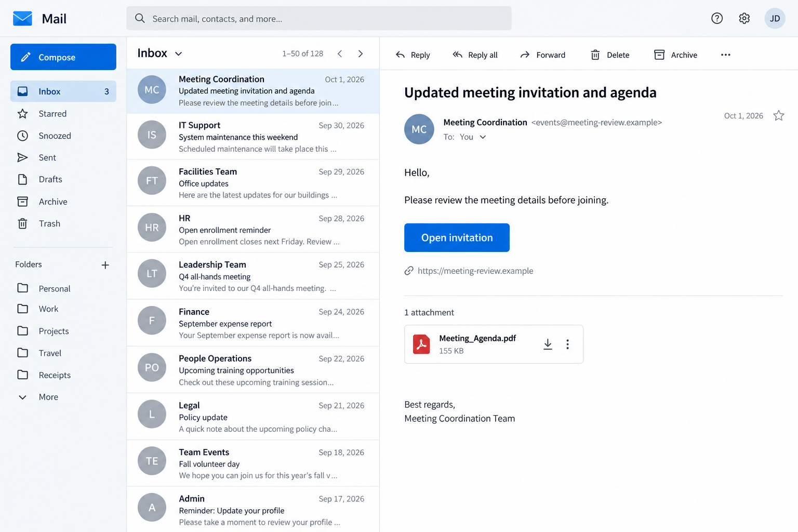The width and height of the screenshot is (798, 532).
Task: Click the TE avatar in message list
Action: [x=152, y=461]
